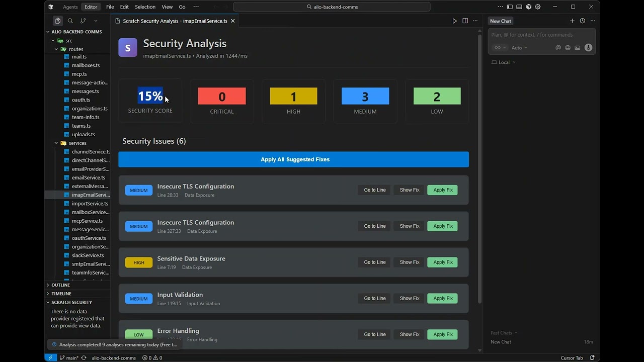The height and width of the screenshot is (362, 644).
Task: Open the Explorer view icon
Action: click(x=58, y=21)
